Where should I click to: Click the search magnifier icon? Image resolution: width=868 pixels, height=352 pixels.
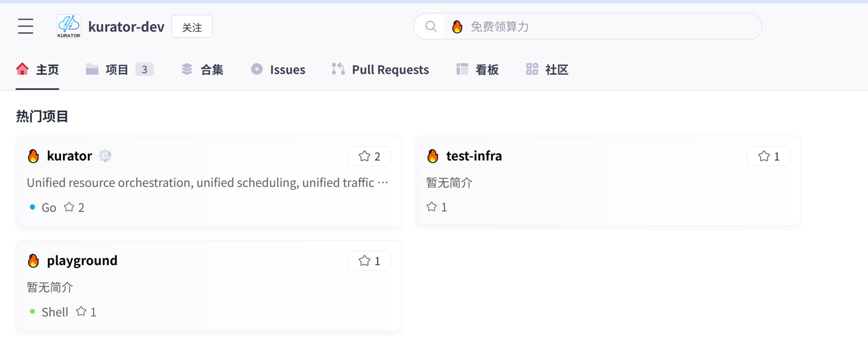tap(431, 27)
